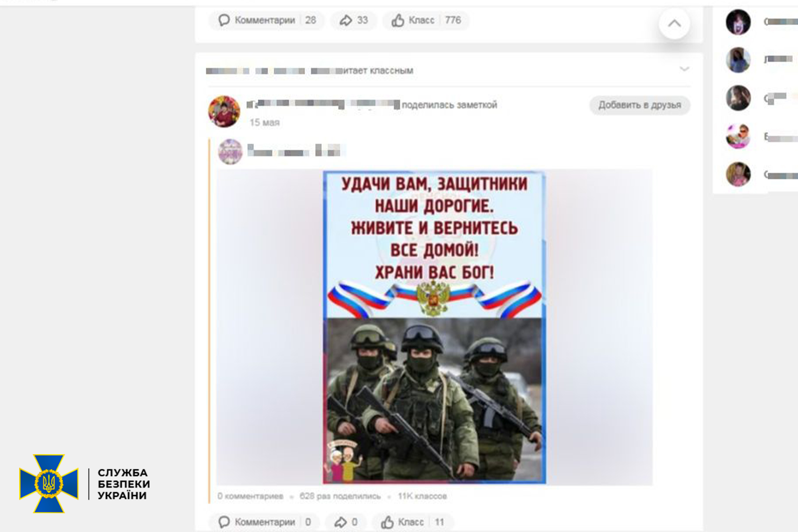Image resolution: width=798 pixels, height=532 pixels.
Task: Click the scroll-to-top arrow button
Action: (x=674, y=24)
